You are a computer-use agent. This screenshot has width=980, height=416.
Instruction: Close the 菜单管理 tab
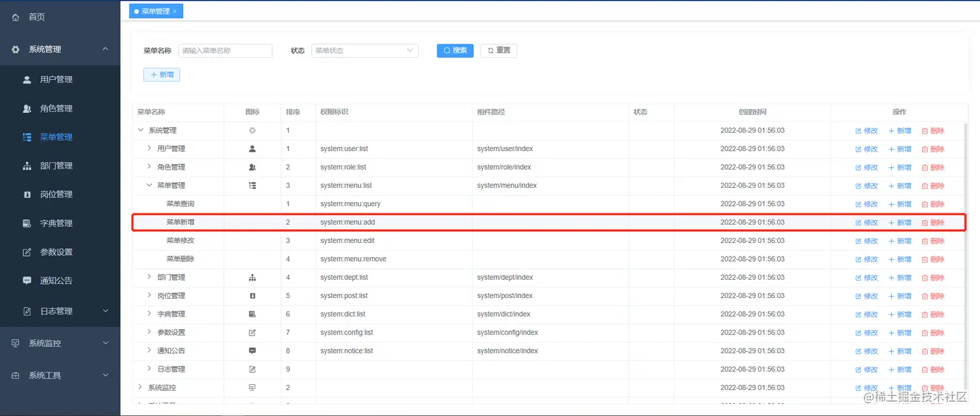click(175, 11)
